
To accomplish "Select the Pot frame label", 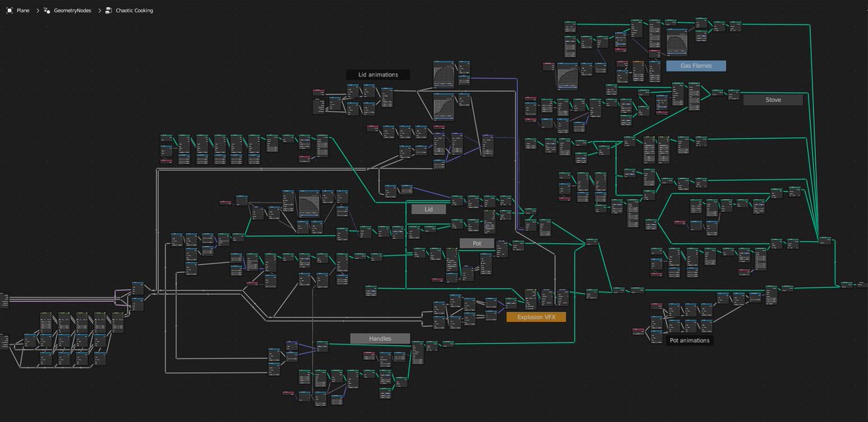I will click(x=477, y=243).
